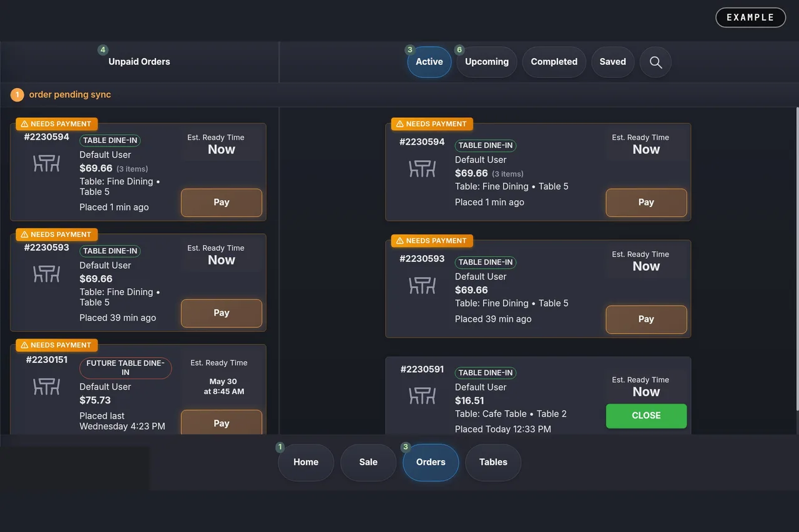
Task: Select Orders in the bottom navigation
Action: (x=431, y=462)
